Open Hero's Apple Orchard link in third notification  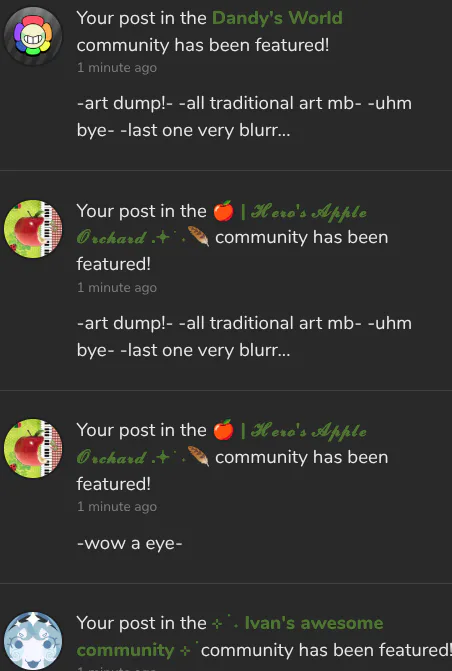tap(222, 444)
